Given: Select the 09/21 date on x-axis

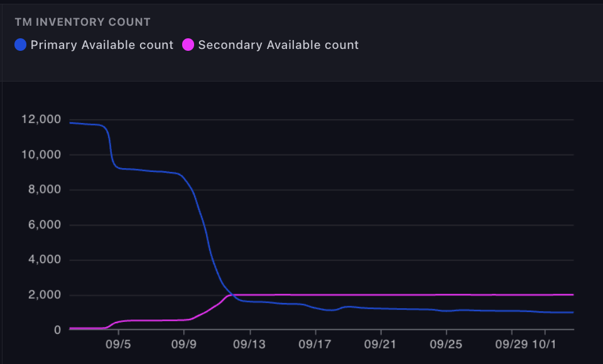Looking at the screenshot, I should pos(381,345).
